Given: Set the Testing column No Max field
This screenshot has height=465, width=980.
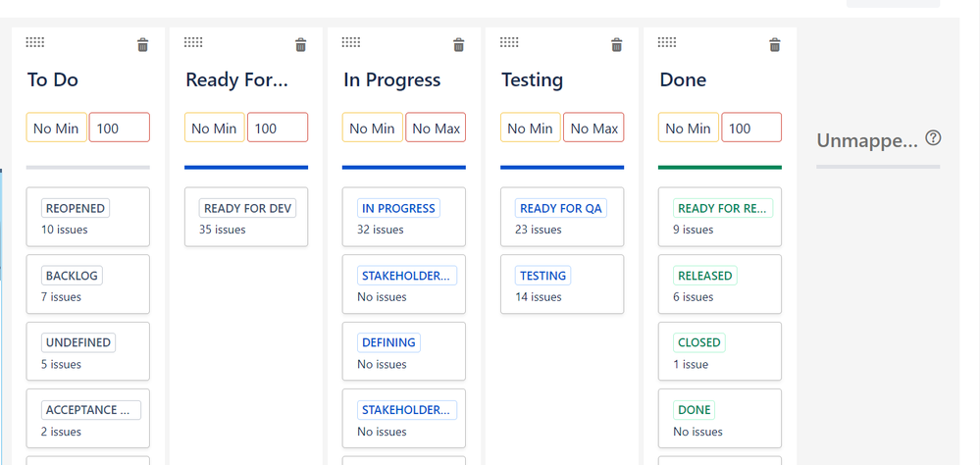Looking at the screenshot, I should click(x=593, y=128).
